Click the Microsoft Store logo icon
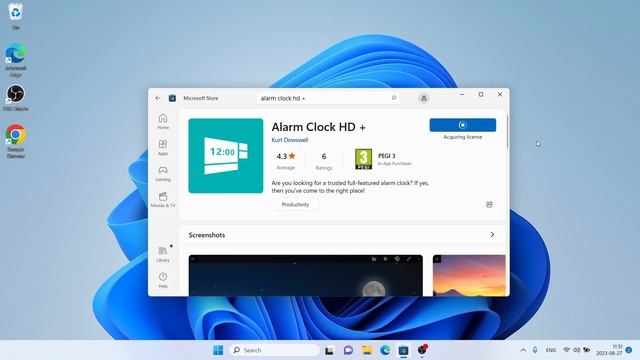This screenshot has height=360, width=640. click(x=172, y=98)
